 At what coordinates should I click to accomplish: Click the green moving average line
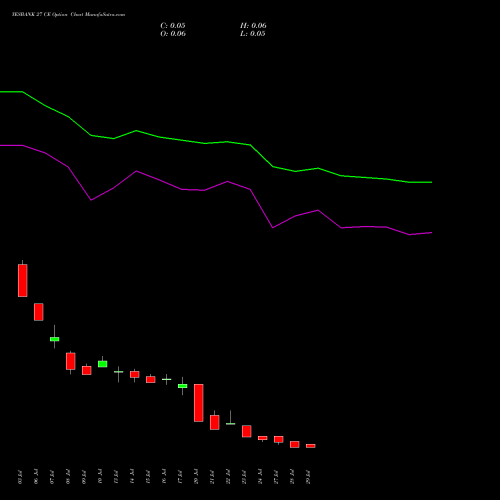[x=216, y=143]
